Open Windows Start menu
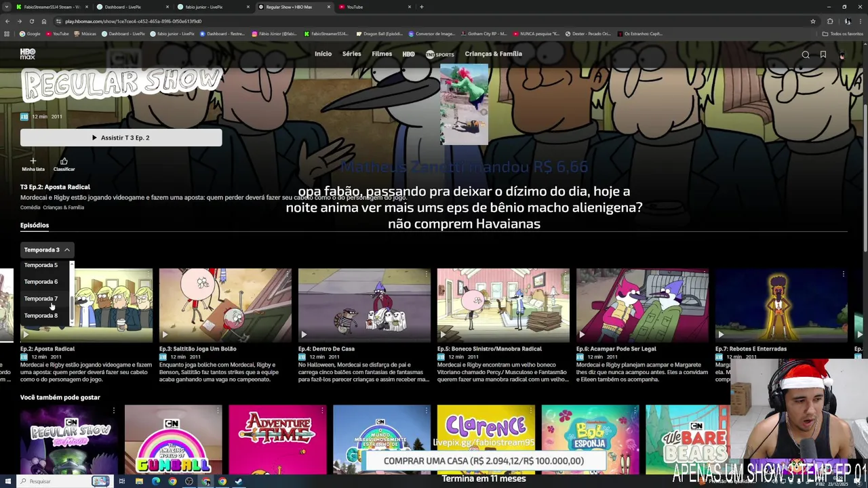The image size is (868, 488). (8, 481)
